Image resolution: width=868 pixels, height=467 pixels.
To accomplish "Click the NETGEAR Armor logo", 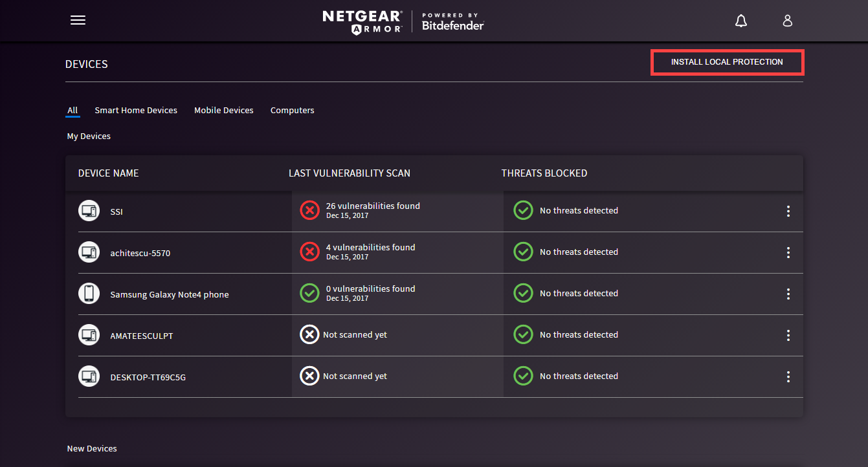I will 362,21.
